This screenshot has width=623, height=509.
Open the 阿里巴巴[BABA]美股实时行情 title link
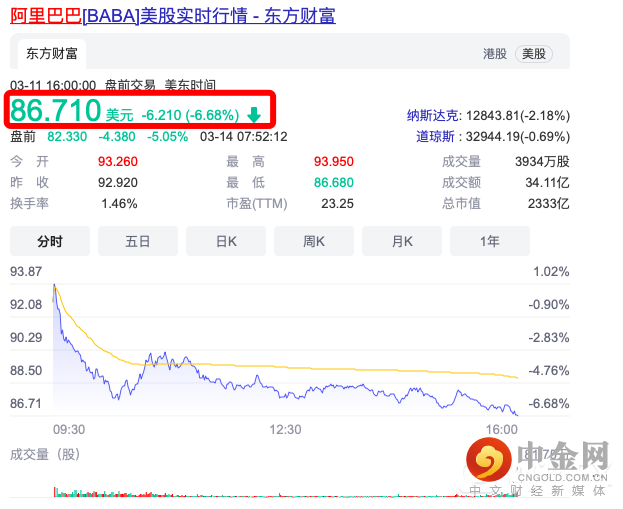(173, 16)
